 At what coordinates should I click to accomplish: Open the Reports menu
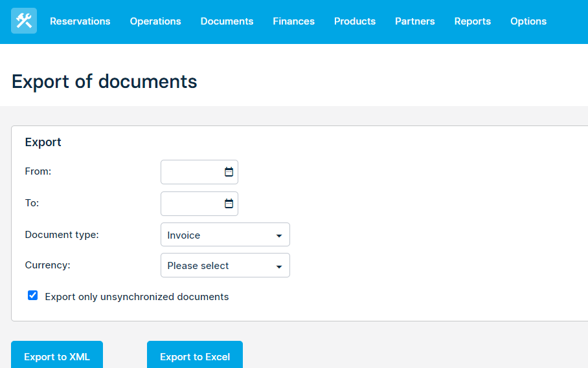[473, 21]
